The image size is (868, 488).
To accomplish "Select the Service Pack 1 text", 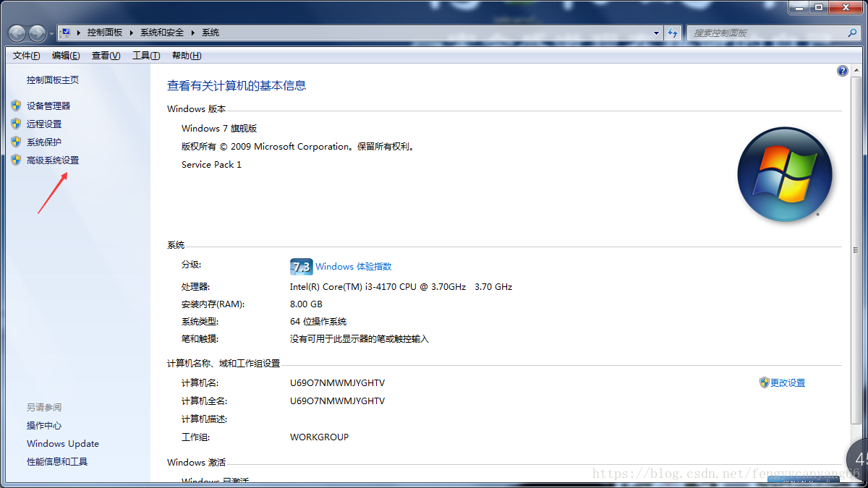I will pos(211,164).
